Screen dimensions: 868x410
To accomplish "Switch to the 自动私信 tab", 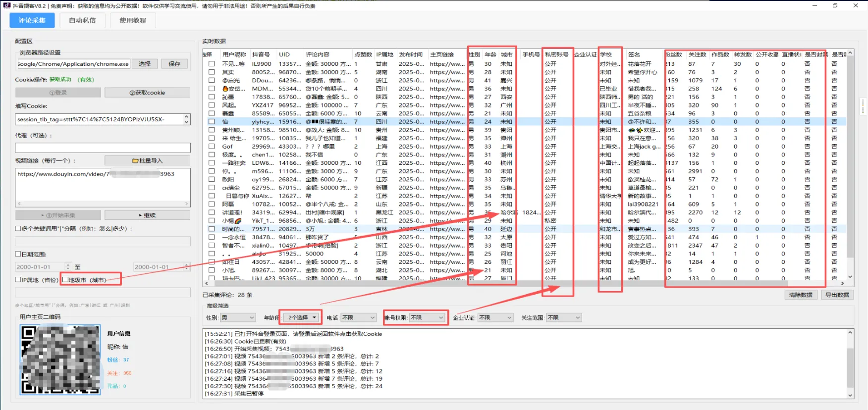I will point(82,20).
